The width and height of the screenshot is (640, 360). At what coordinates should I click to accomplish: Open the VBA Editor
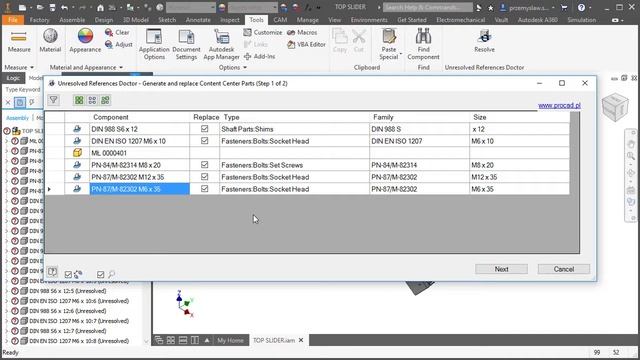[x=307, y=44]
